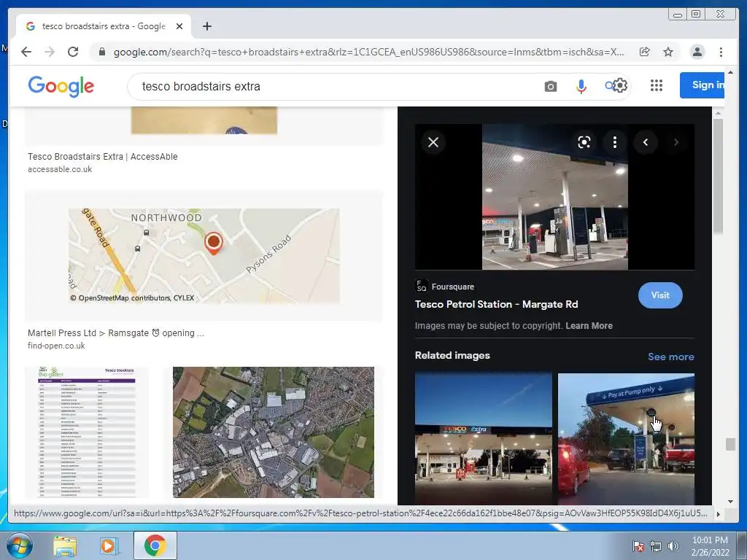The image size is (747, 560).
Task: Reload the page with the refresh icon
Action: click(x=73, y=52)
